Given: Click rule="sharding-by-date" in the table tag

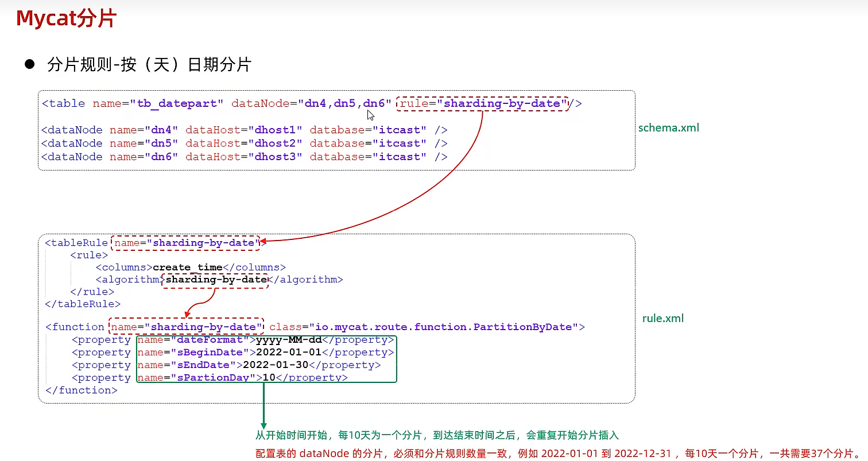Looking at the screenshot, I should click(483, 104).
